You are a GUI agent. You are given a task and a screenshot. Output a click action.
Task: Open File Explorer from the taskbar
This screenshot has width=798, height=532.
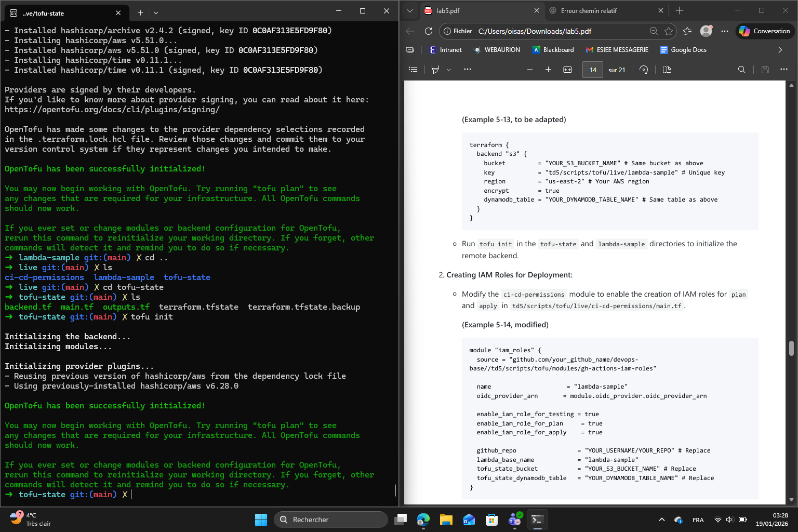coord(446,520)
